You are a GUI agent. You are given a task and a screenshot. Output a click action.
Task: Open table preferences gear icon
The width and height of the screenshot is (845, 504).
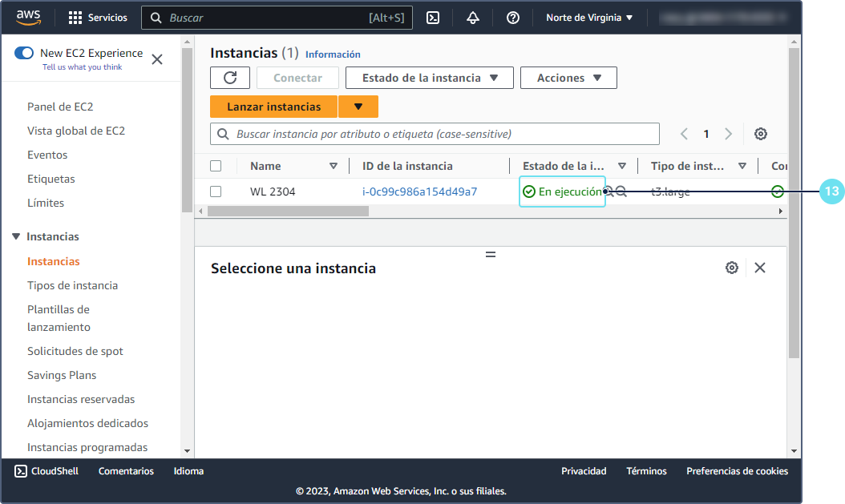click(x=761, y=134)
